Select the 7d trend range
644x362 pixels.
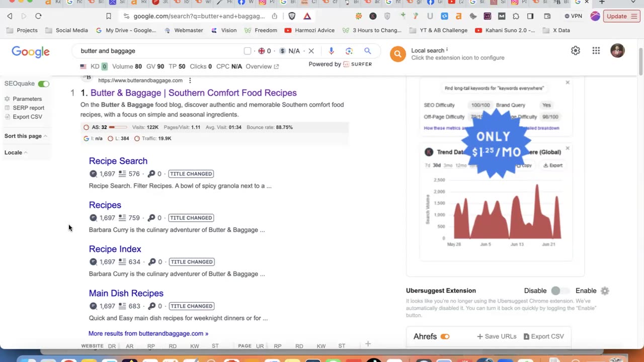pyautogui.click(x=428, y=165)
